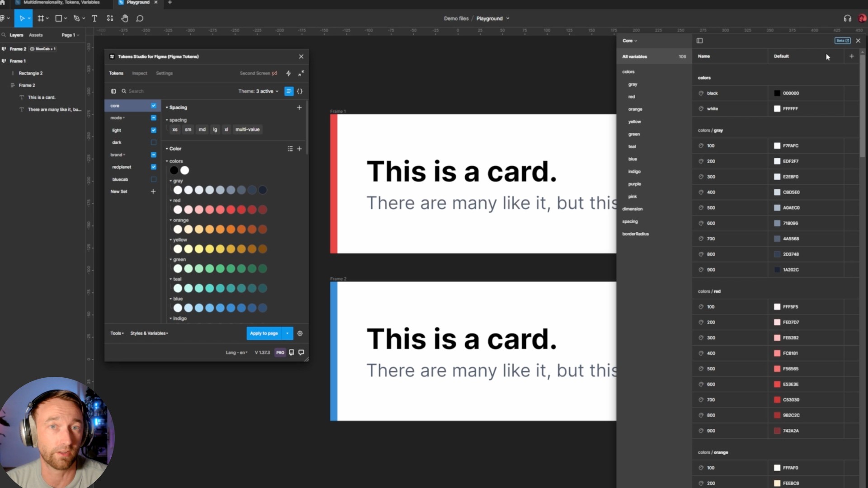Image resolution: width=868 pixels, height=488 pixels.
Task: Toggle the variables panel sidebar icon
Action: pos(700,41)
